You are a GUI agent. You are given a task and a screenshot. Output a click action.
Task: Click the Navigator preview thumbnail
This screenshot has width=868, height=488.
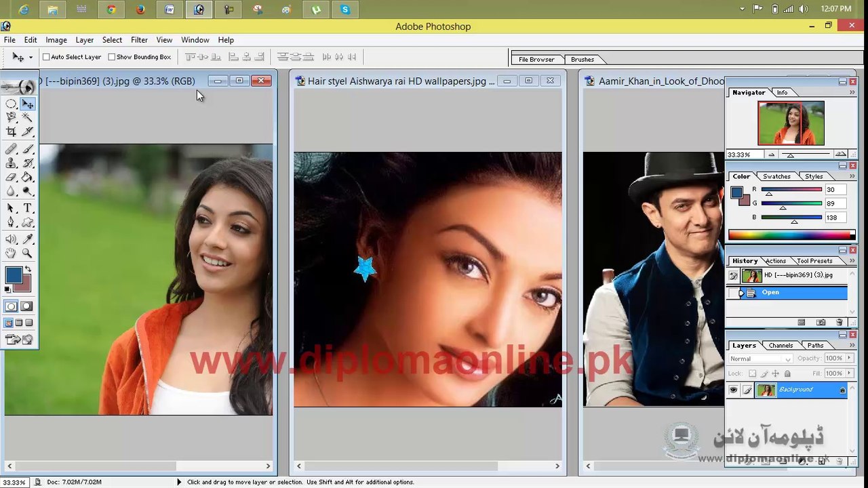(791, 123)
